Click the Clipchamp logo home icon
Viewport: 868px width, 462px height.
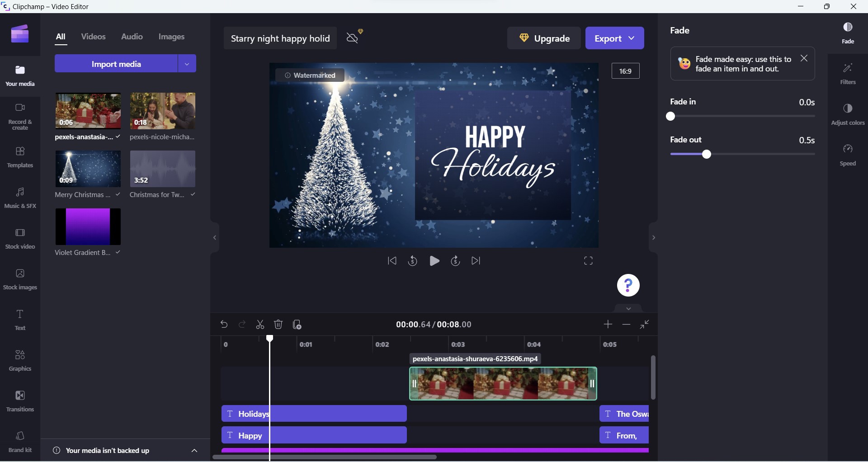pos(20,34)
